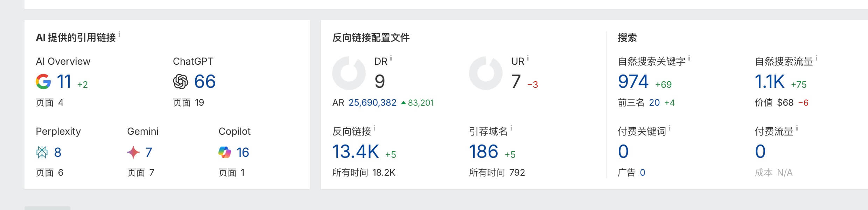Click the Perplexity logo icon
This screenshot has height=210, width=868.
[42, 152]
